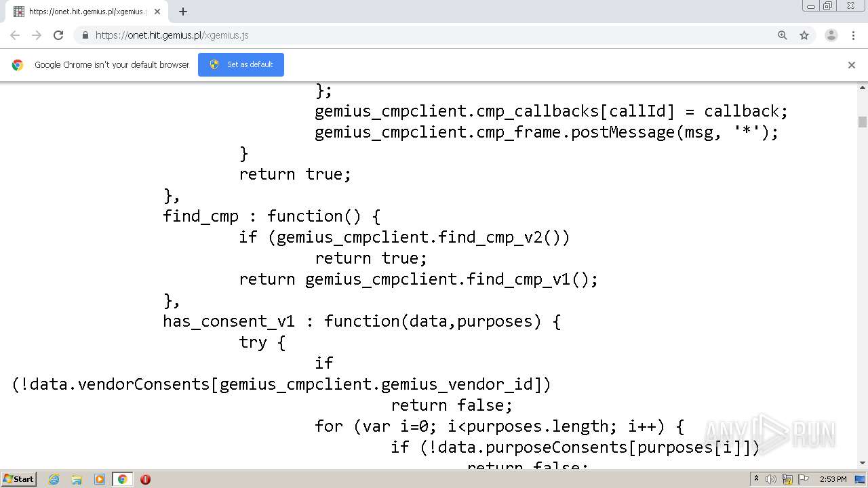
Task: Bookmark this page with the star icon
Action: coord(804,35)
